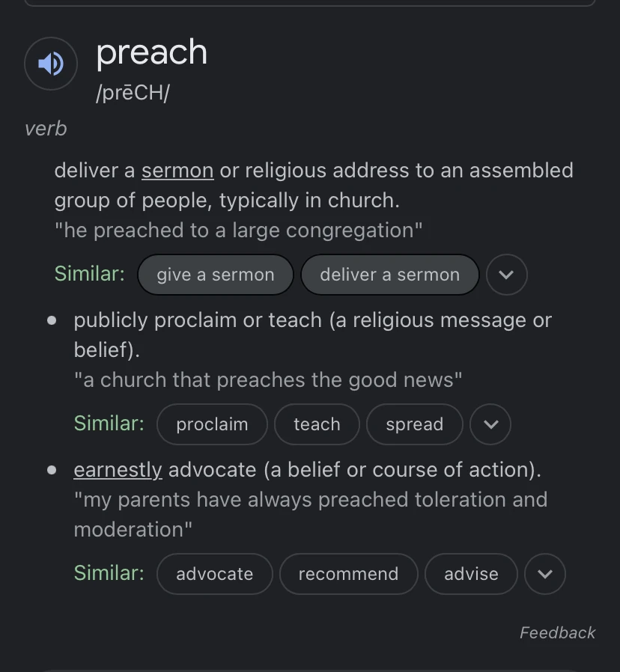The width and height of the screenshot is (620, 672).
Task: Select the recommend synonym chip
Action: [348, 574]
